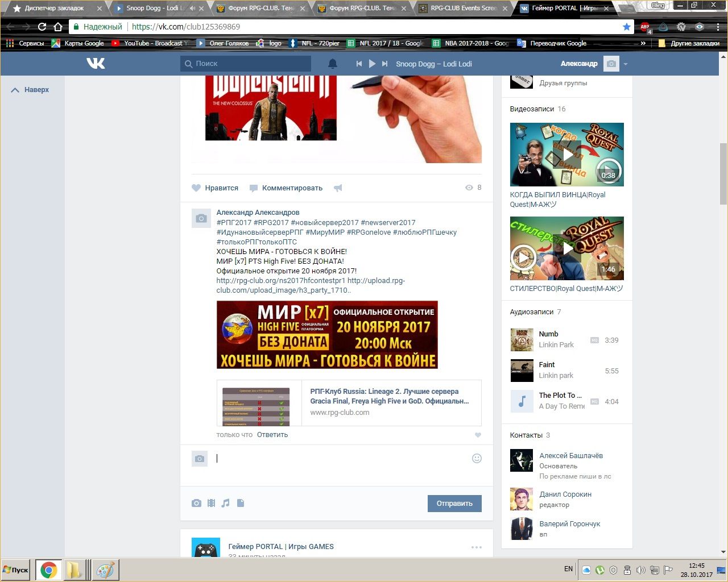Click the eye extension icon in Chrome toolbar

pos(700,27)
